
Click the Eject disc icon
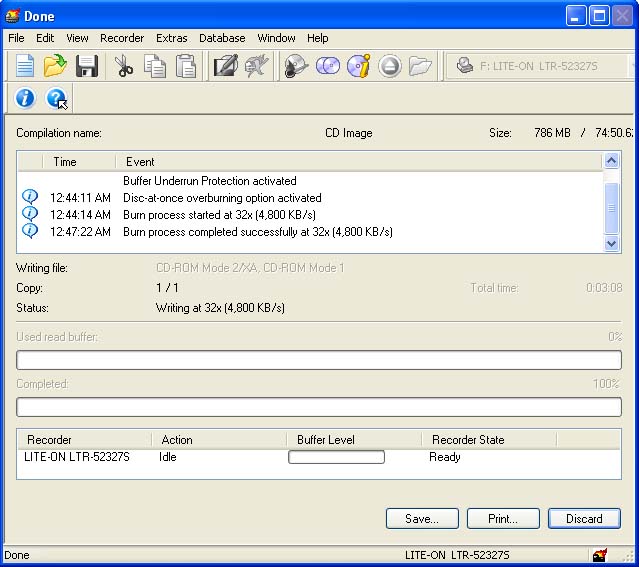coord(390,66)
